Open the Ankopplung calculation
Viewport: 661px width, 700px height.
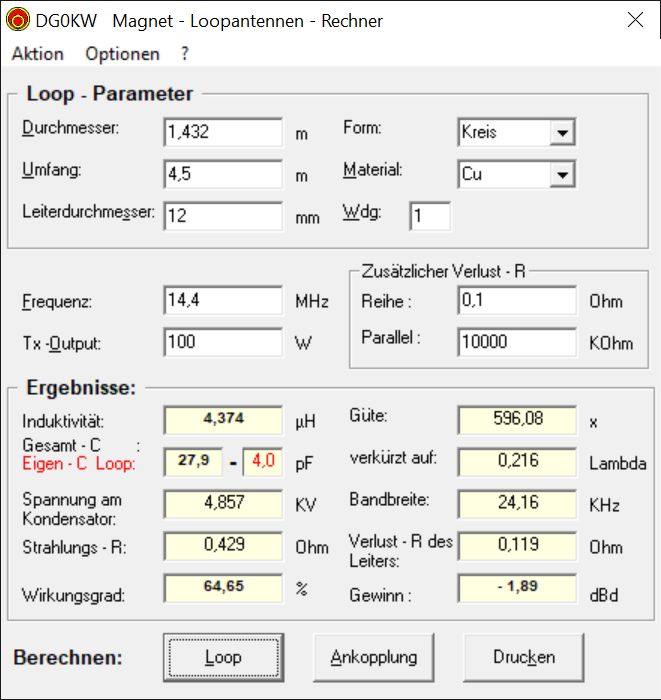pyautogui.click(x=374, y=657)
